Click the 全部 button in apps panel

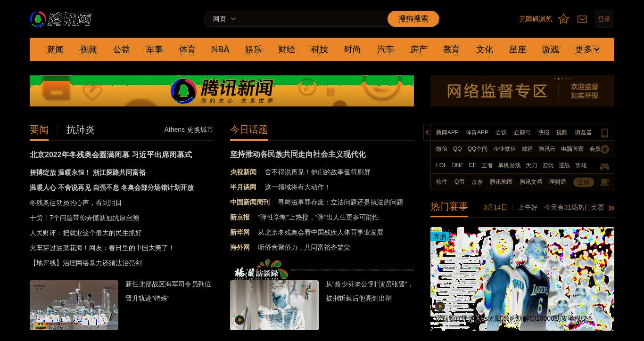click(584, 182)
